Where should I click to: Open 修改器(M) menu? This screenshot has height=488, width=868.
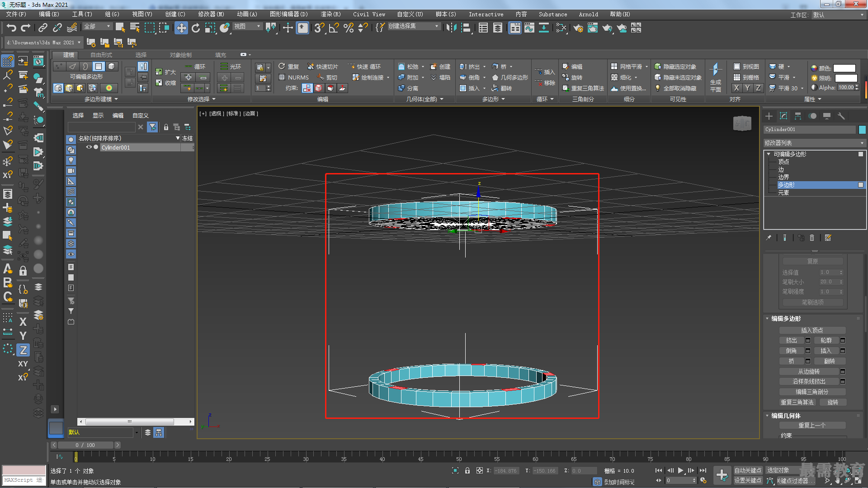(211, 14)
